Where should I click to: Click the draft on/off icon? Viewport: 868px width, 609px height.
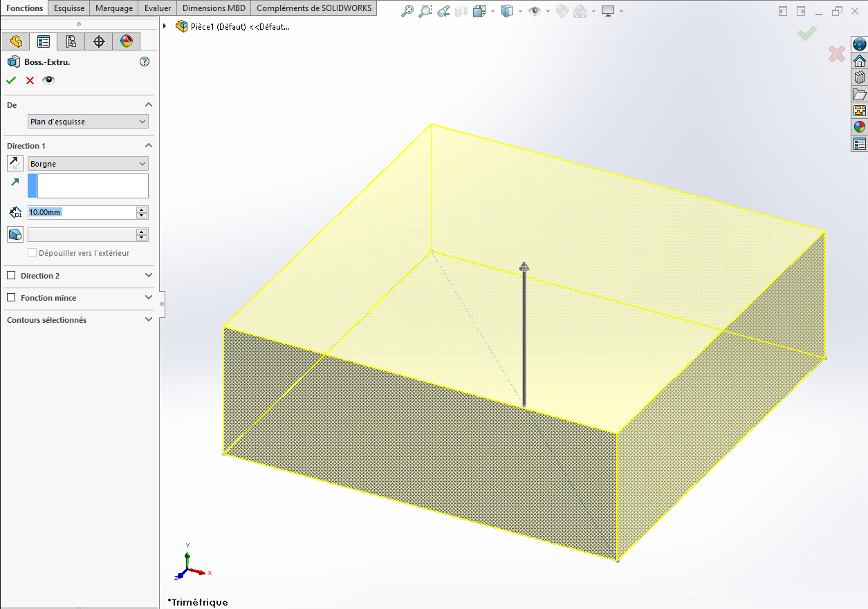pos(15,234)
